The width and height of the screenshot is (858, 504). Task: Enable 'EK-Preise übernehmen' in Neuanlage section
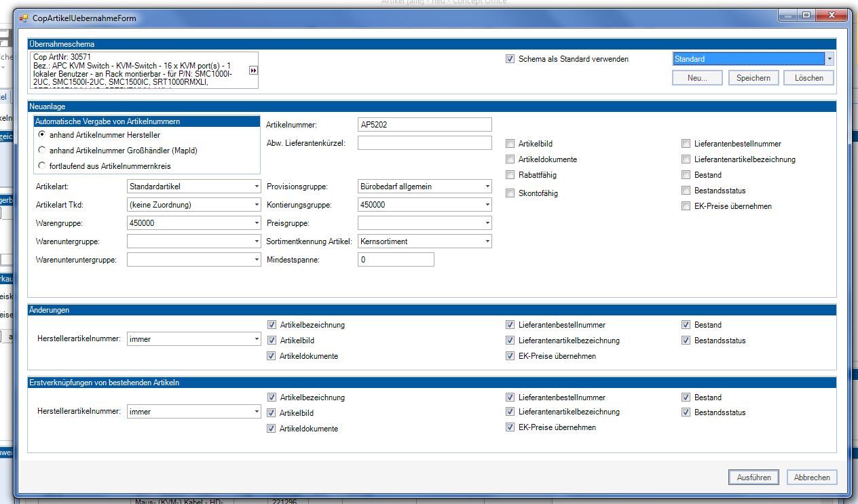[x=686, y=206]
